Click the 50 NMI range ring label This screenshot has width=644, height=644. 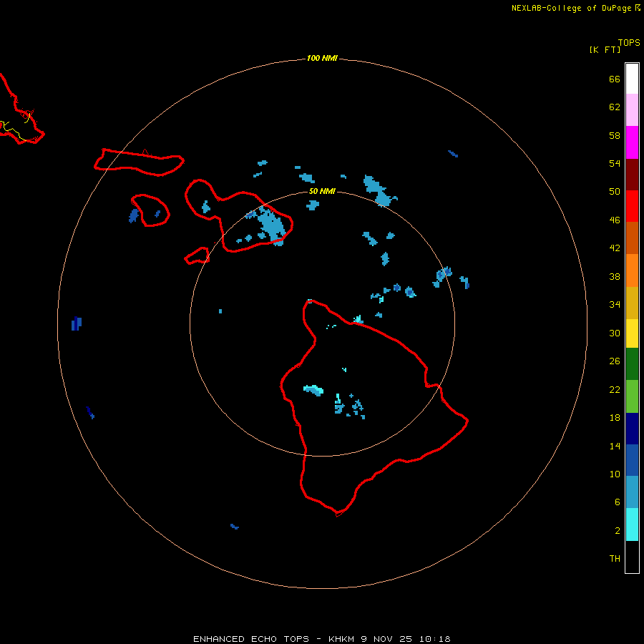[x=322, y=191]
